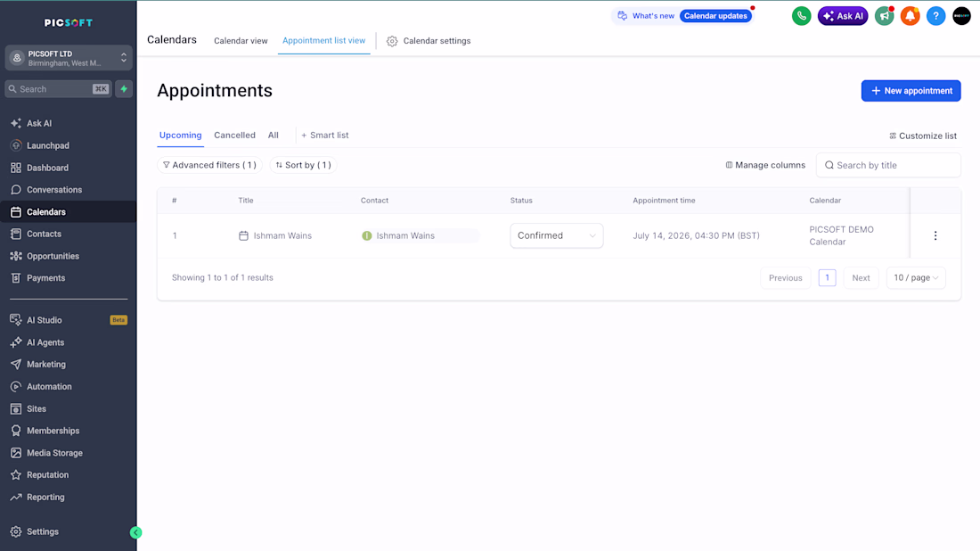Viewport: 980px width, 551px height.
Task: Click Customize list
Action: click(923, 136)
